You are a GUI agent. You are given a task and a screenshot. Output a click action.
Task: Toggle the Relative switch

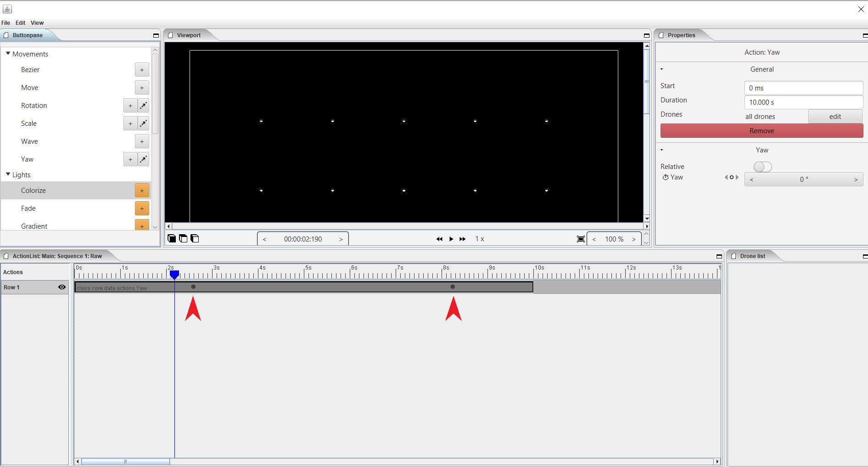point(762,167)
